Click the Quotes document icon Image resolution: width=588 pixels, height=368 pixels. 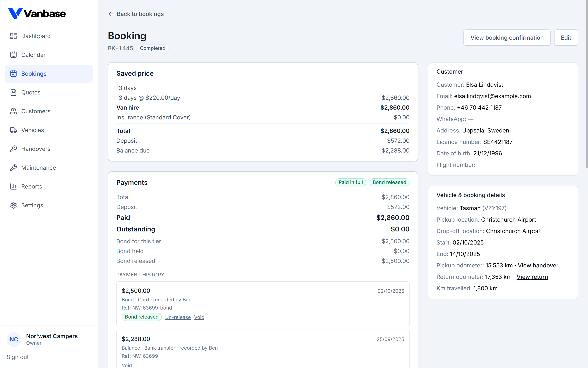[x=13, y=92]
